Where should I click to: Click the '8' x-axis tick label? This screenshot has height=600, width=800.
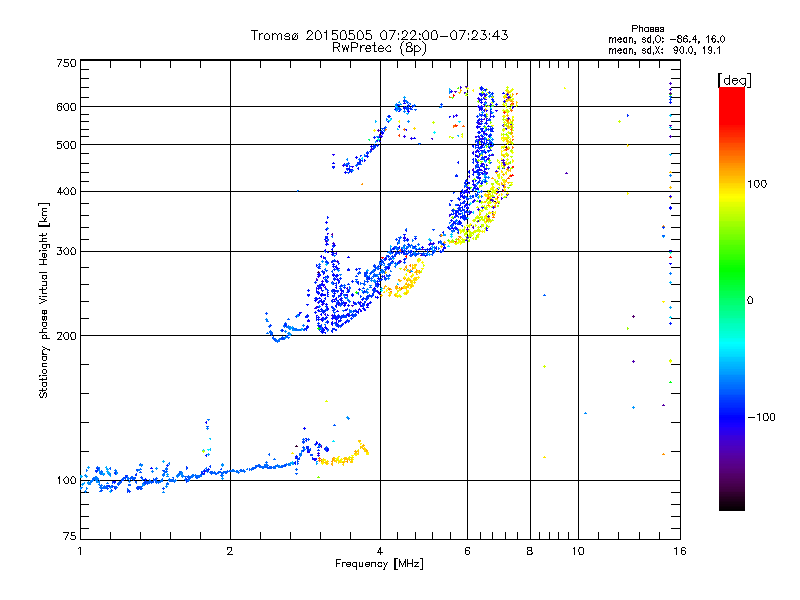click(x=530, y=551)
